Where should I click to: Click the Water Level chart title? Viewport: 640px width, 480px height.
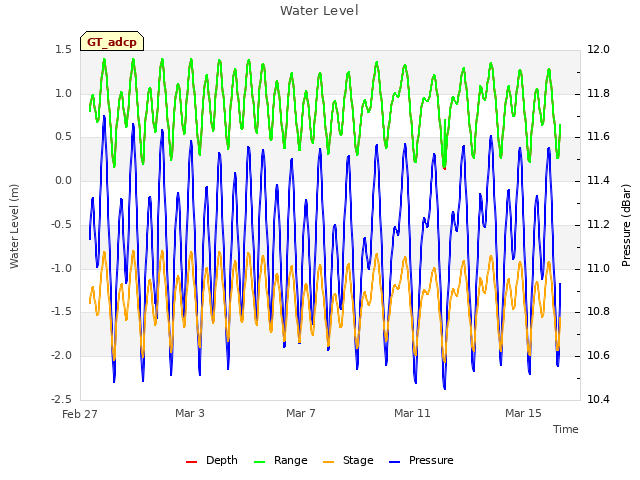(x=319, y=11)
